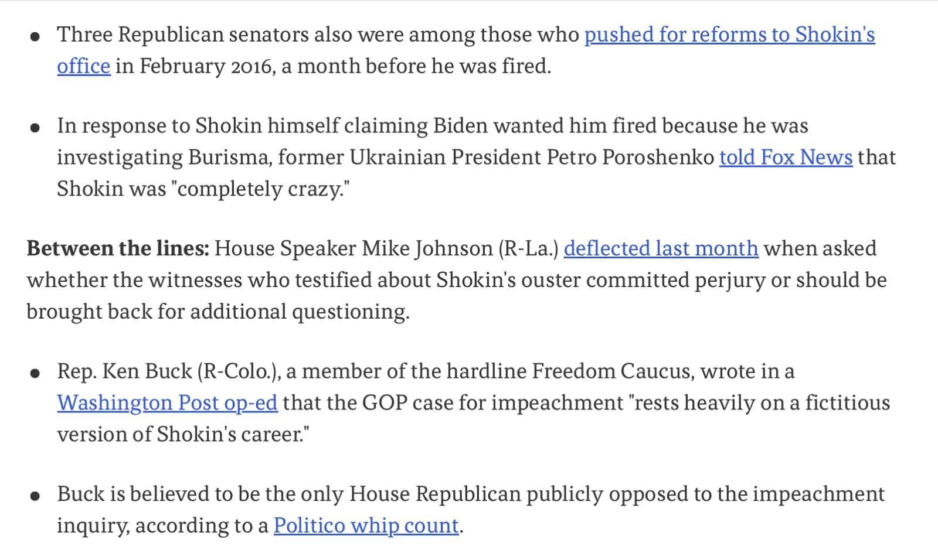
Task: Click the bullet before 'Three Republican senators'
Action: [35, 37]
